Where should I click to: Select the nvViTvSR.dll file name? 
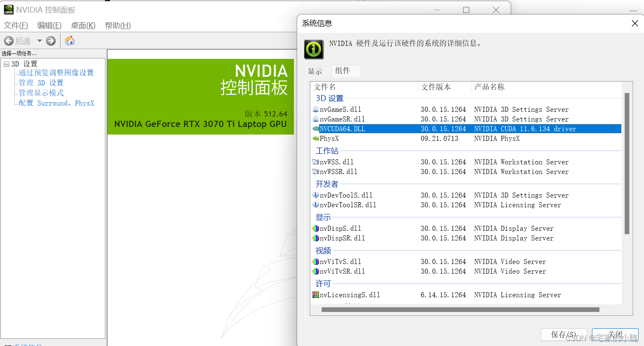coord(342,271)
